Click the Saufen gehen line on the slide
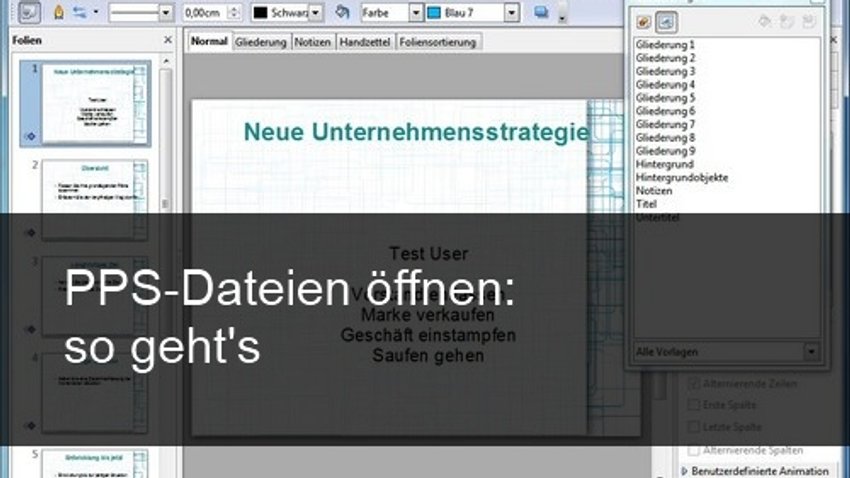Screen dimensions: 850x478 428,356
